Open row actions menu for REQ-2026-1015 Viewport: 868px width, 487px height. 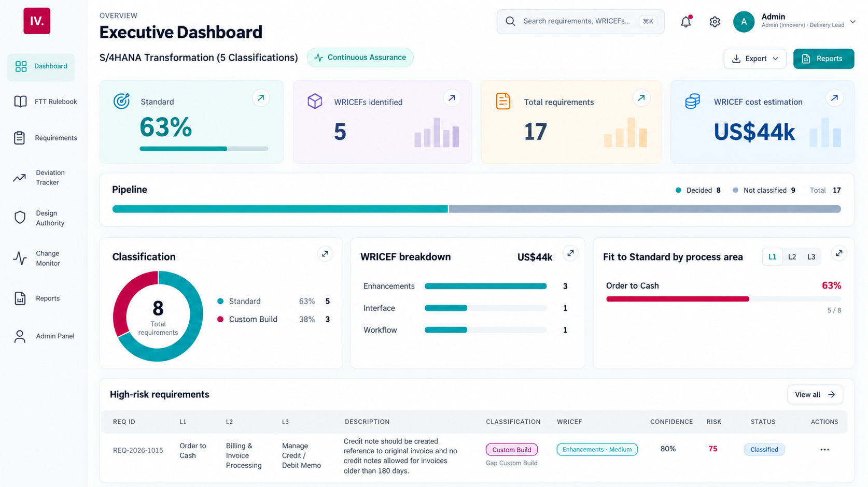pos(824,450)
